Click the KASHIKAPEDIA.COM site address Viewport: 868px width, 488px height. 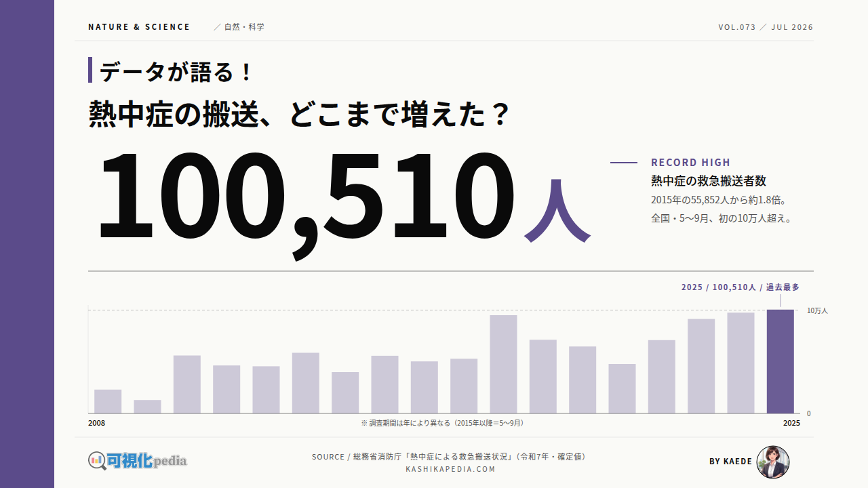pyautogui.click(x=450, y=469)
